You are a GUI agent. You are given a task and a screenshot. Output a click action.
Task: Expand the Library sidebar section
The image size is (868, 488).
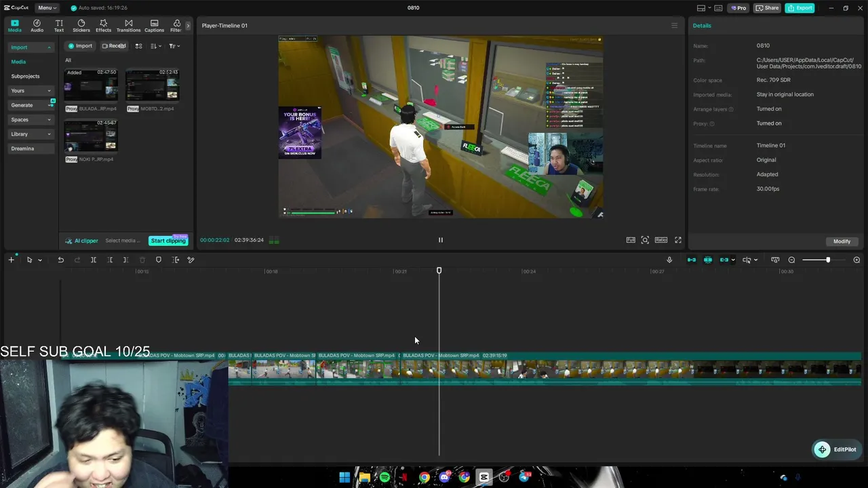31,134
